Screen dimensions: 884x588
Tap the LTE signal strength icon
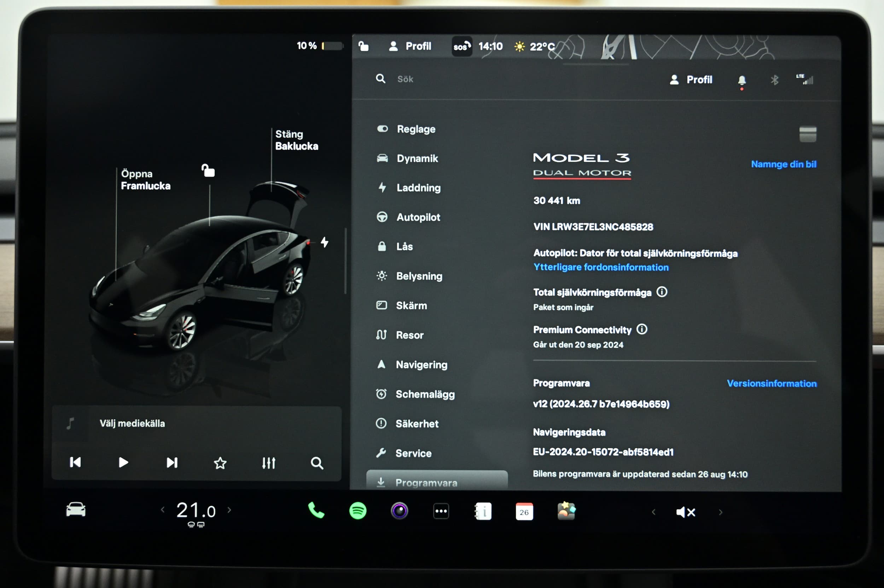pyautogui.click(x=804, y=79)
